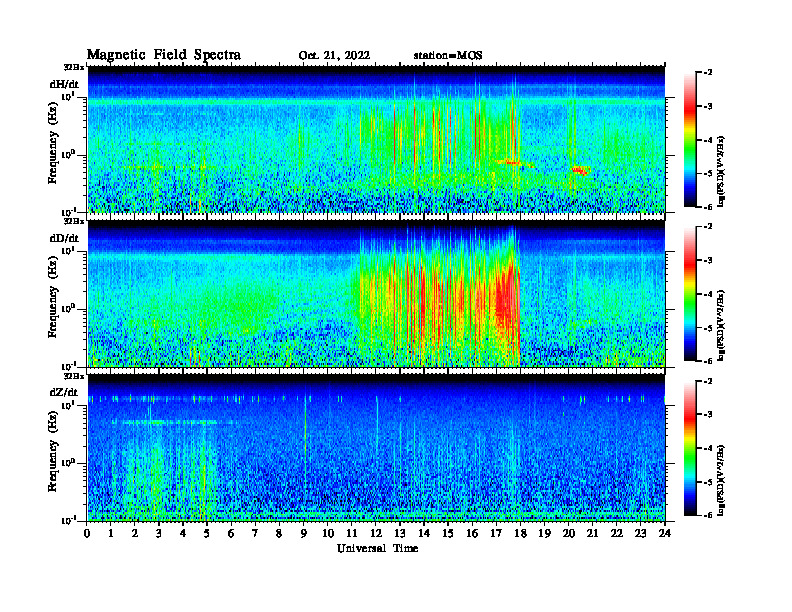This screenshot has width=792, height=612.
Task: Click the -2 tick on the dZ/dt color bar
Action: pos(707,381)
